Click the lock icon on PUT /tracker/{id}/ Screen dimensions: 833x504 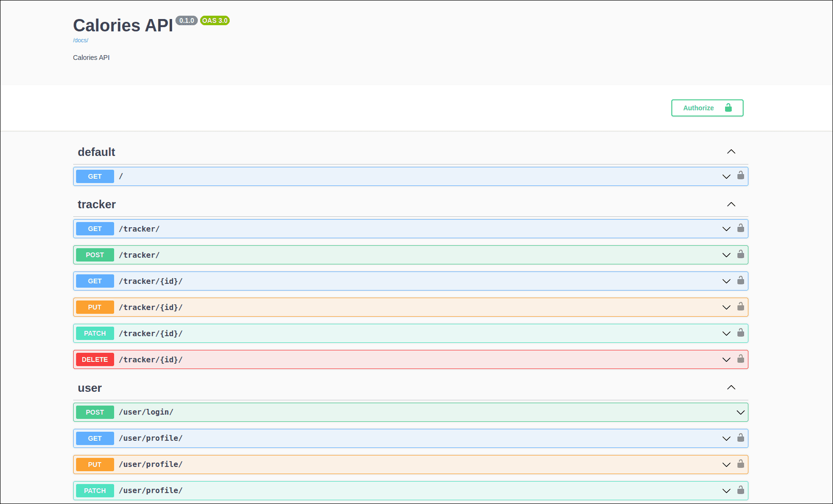point(740,307)
